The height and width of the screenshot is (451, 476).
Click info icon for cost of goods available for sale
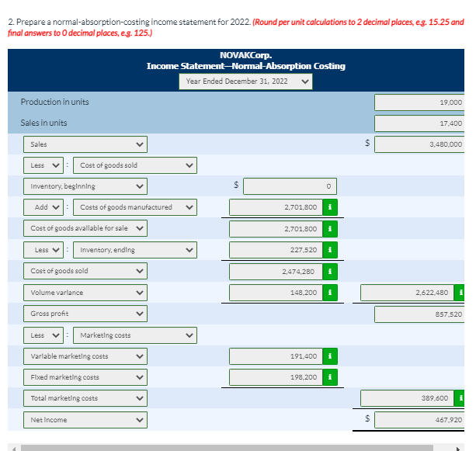[330, 229]
